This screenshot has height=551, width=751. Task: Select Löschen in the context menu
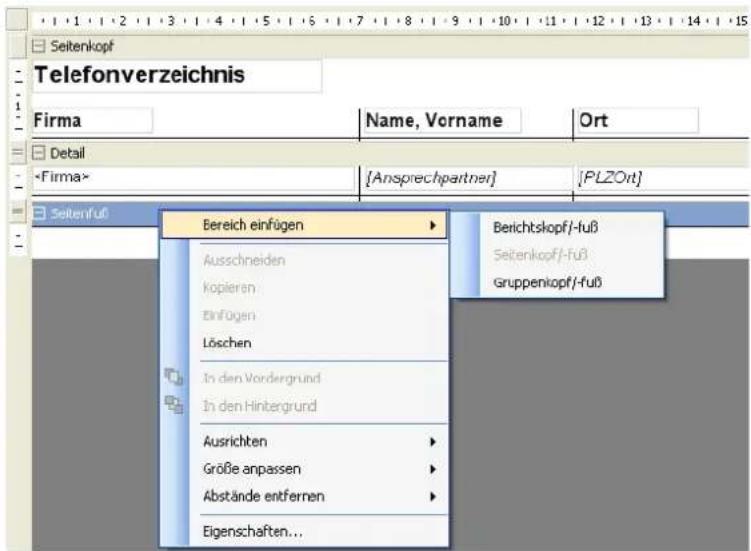(227, 343)
